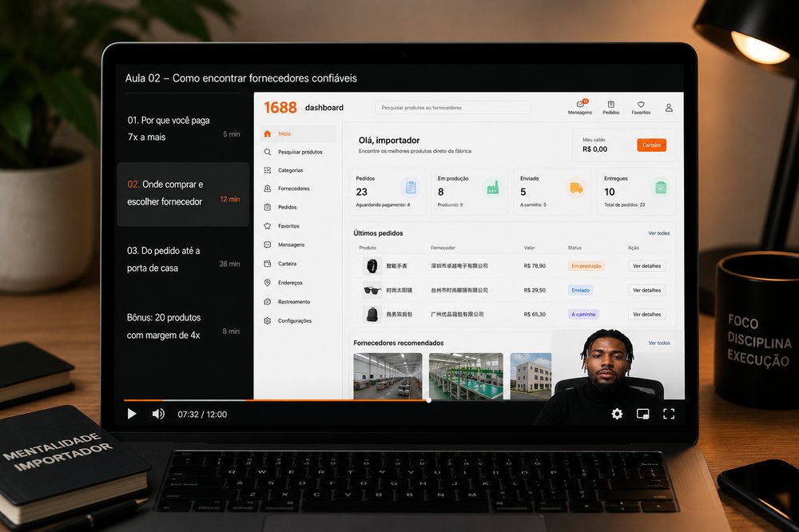Click Ver detalhes for R$ 29,50 order

tap(646, 290)
